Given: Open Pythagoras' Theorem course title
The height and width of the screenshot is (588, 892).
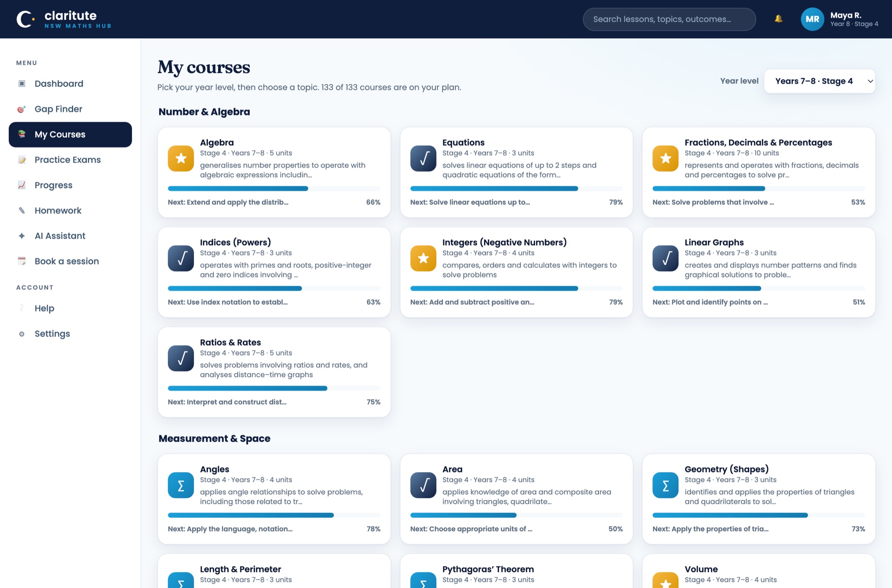Looking at the screenshot, I should 488,569.
